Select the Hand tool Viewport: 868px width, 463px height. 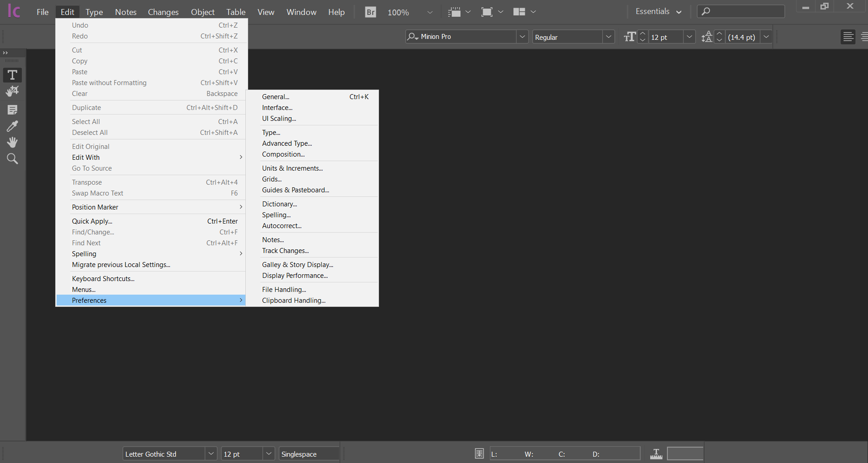(12, 143)
